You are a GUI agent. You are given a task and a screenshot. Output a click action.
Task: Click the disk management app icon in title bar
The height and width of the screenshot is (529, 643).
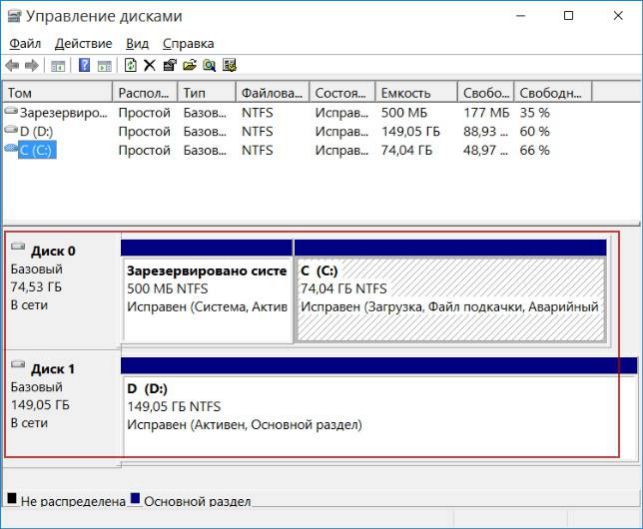click(14, 16)
